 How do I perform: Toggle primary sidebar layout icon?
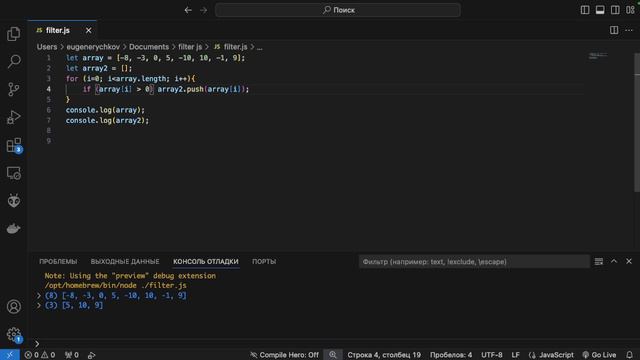click(585, 10)
